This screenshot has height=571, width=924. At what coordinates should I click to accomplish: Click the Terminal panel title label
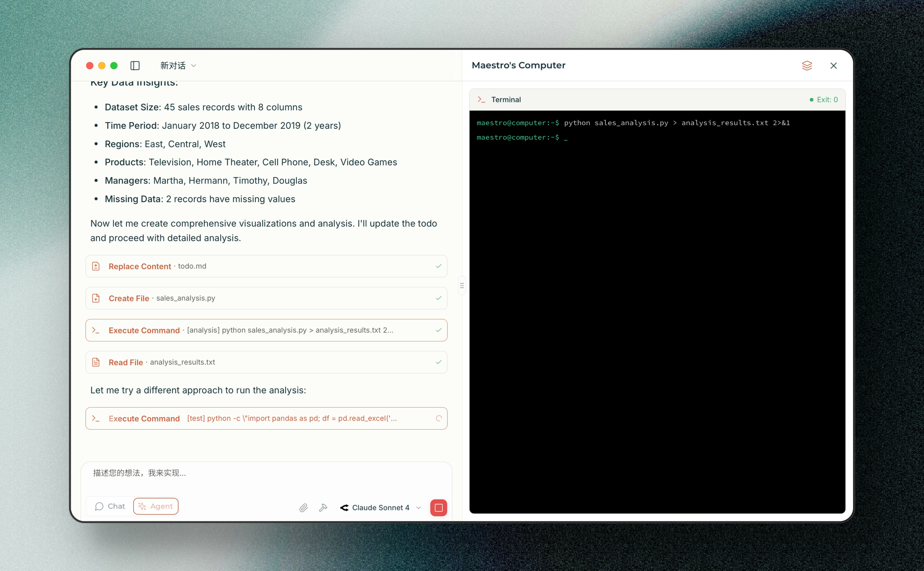506,100
